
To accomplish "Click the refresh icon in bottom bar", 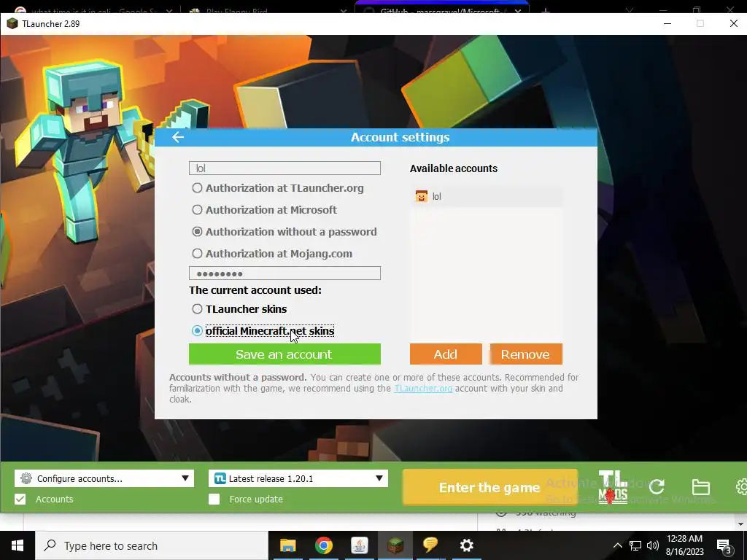I will (x=657, y=486).
